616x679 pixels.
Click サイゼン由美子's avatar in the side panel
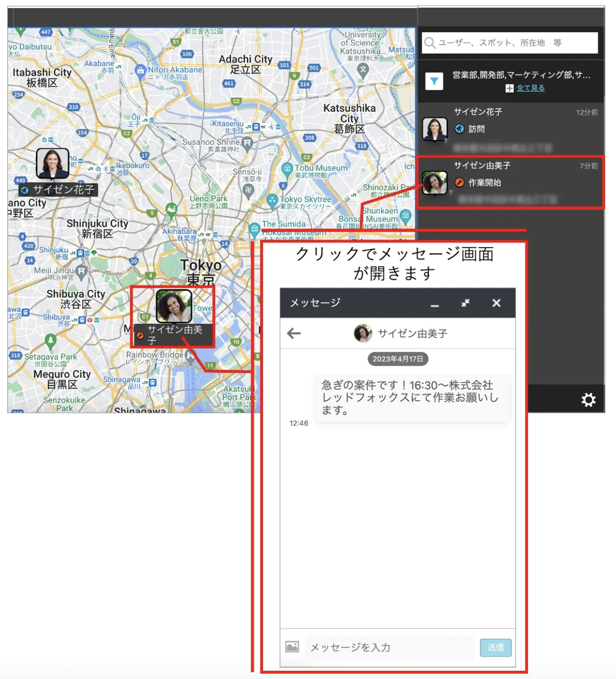[x=434, y=183]
